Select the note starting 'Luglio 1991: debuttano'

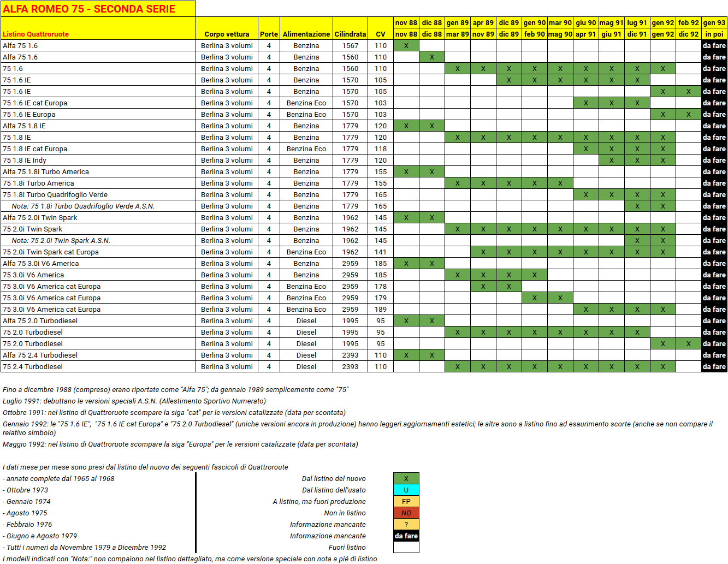point(134,401)
